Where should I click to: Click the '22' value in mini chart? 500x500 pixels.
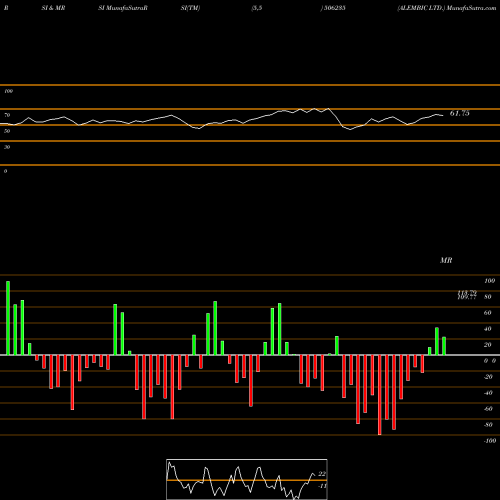tap(322, 474)
